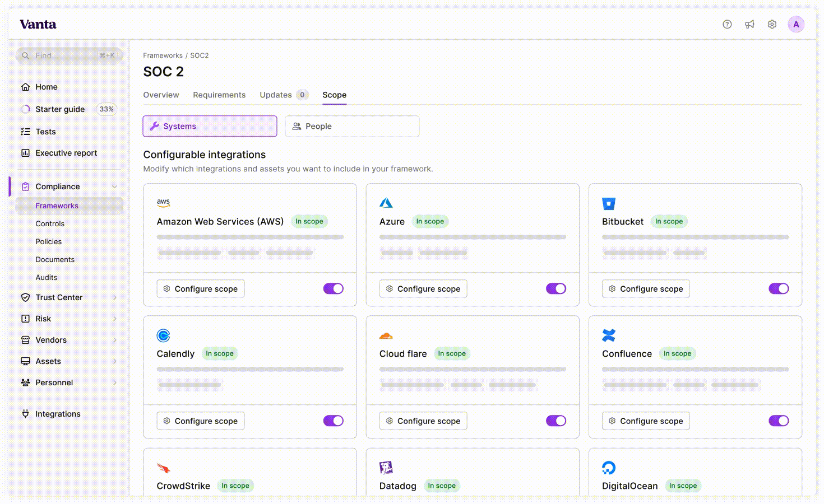
Task: Open the Overview tab
Action: coord(161,95)
